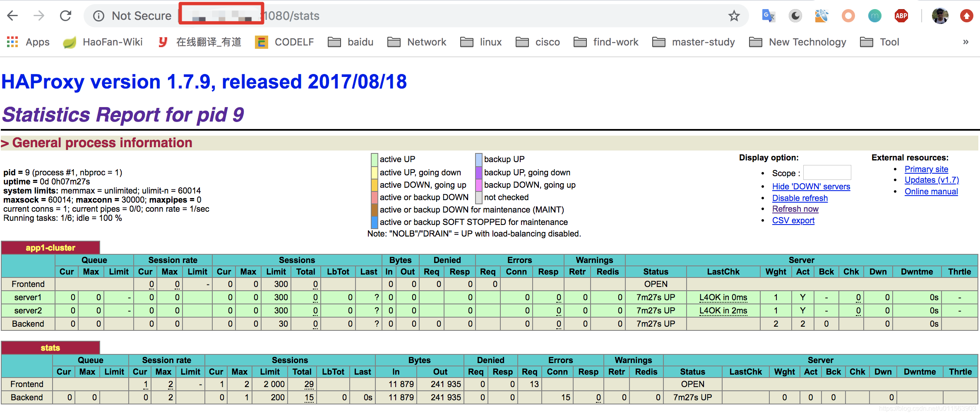Open the cisco bookmark folder
This screenshot has width=980, height=416.
point(538,42)
